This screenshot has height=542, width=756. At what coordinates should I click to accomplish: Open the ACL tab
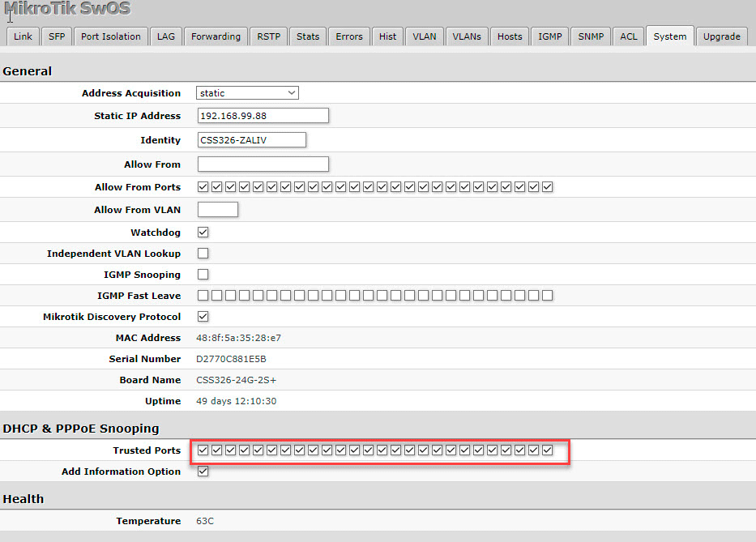[x=629, y=36]
